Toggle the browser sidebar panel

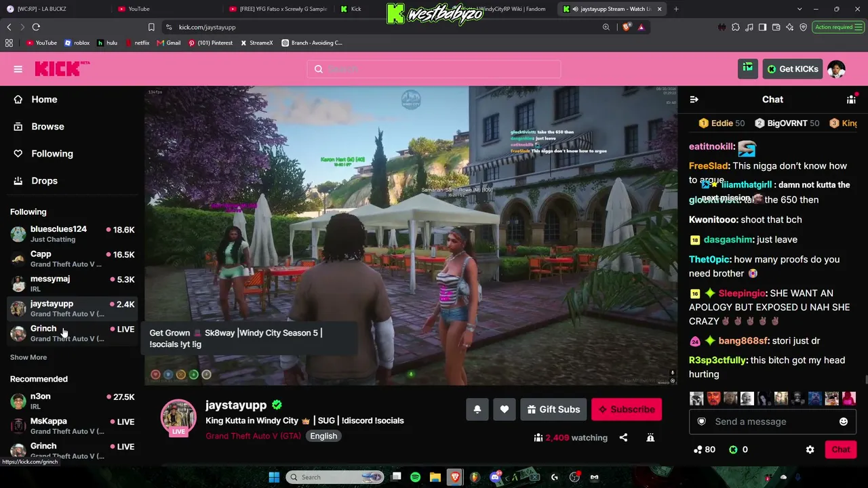(763, 27)
